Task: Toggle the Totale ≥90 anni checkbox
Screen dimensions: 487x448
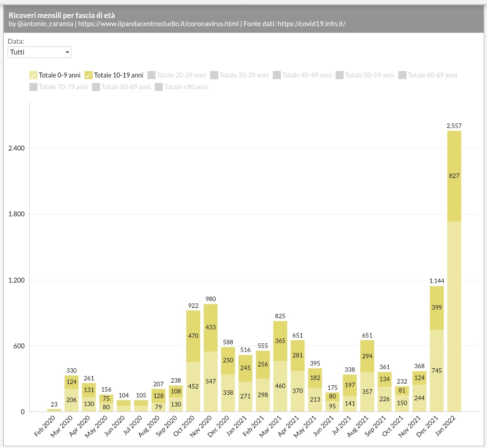Action: [159, 87]
